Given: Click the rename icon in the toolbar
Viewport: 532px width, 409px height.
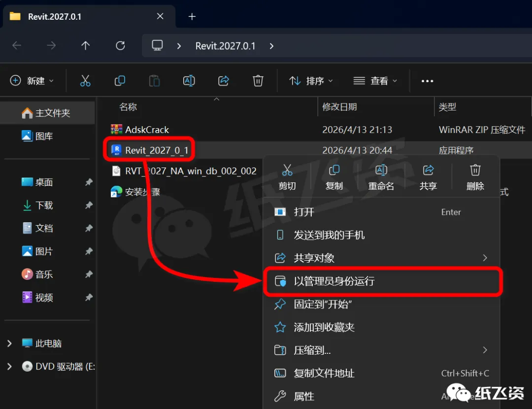Looking at the screenshot, I should (189, 81).
